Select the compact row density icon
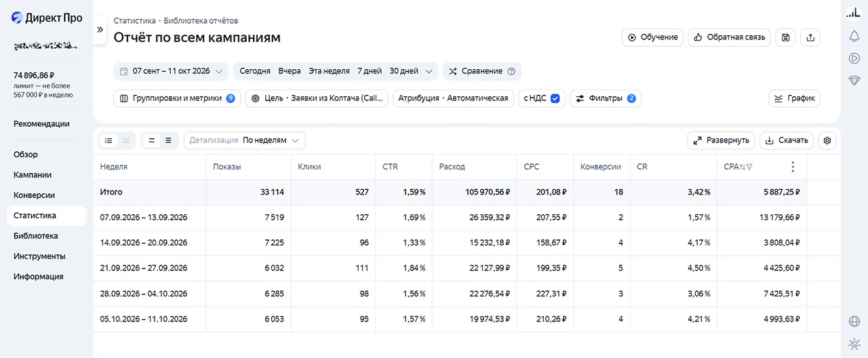868x358 pixels. pos(152,140)
